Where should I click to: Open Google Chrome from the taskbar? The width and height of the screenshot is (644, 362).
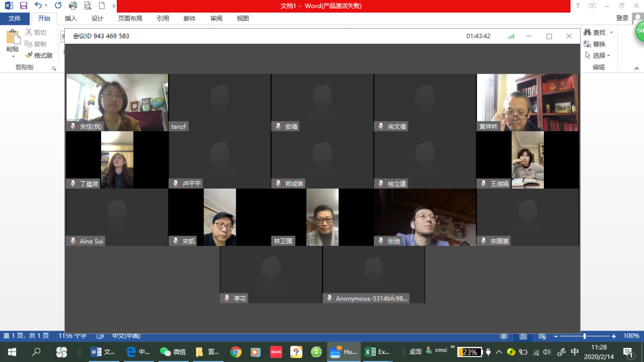click(236, 352)
